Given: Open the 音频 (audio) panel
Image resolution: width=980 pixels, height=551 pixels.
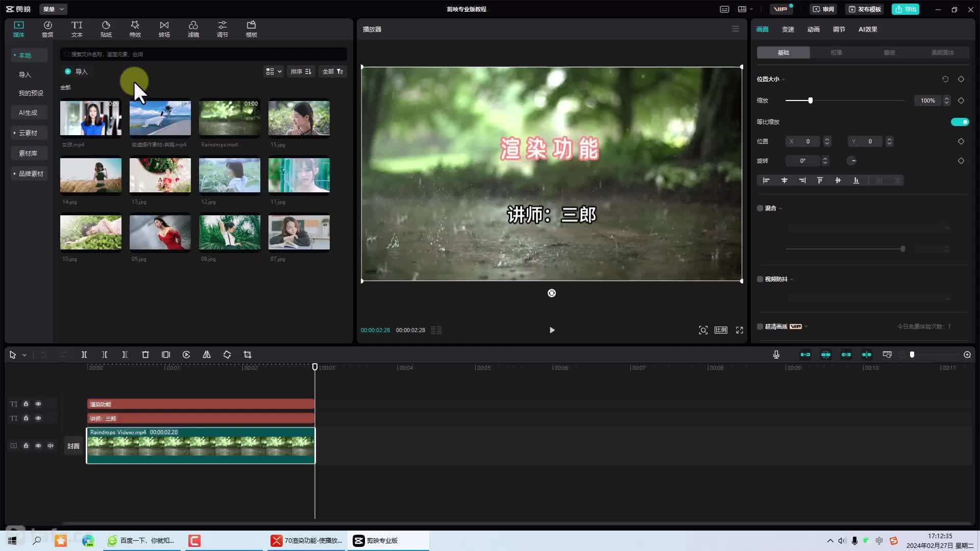Looking at the screenshot, I should tap(47, 29).
